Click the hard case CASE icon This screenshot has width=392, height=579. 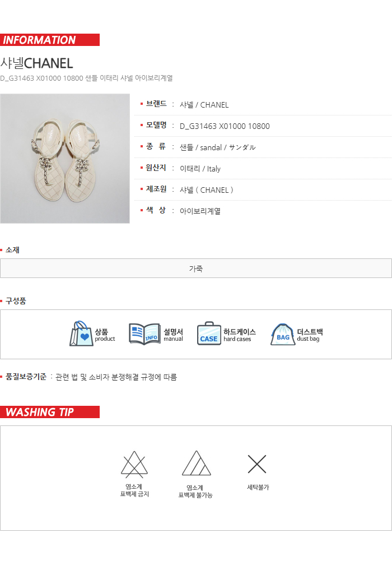click(x=209, y=333)
